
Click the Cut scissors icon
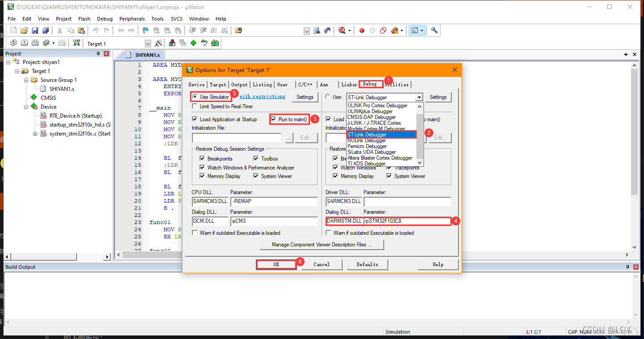pyautogui.click(x=59, y=30)
